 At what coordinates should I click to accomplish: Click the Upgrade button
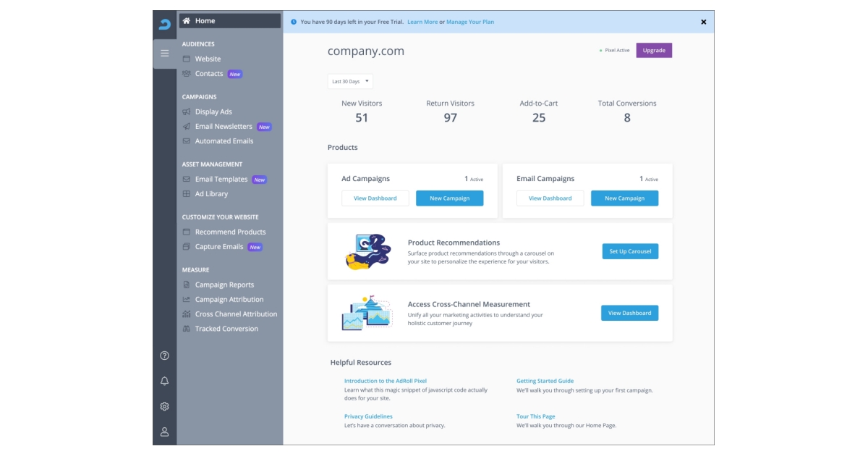pos(654,50)
